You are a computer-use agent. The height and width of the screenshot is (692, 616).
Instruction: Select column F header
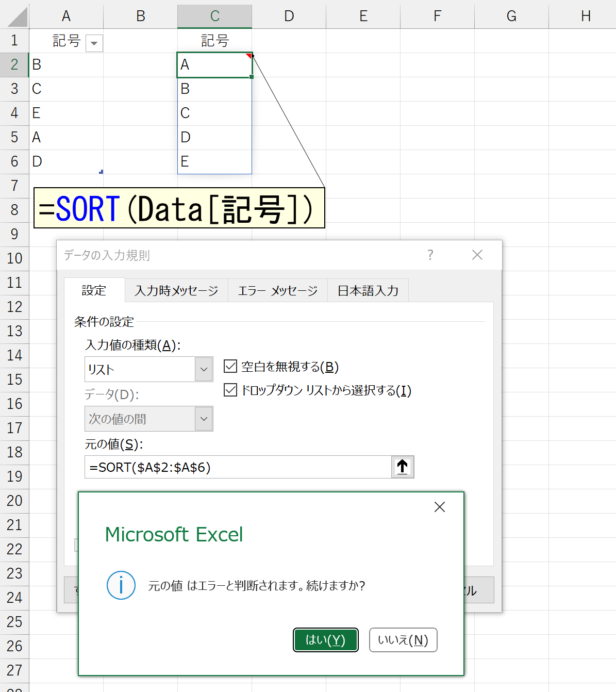click(438, 17)
